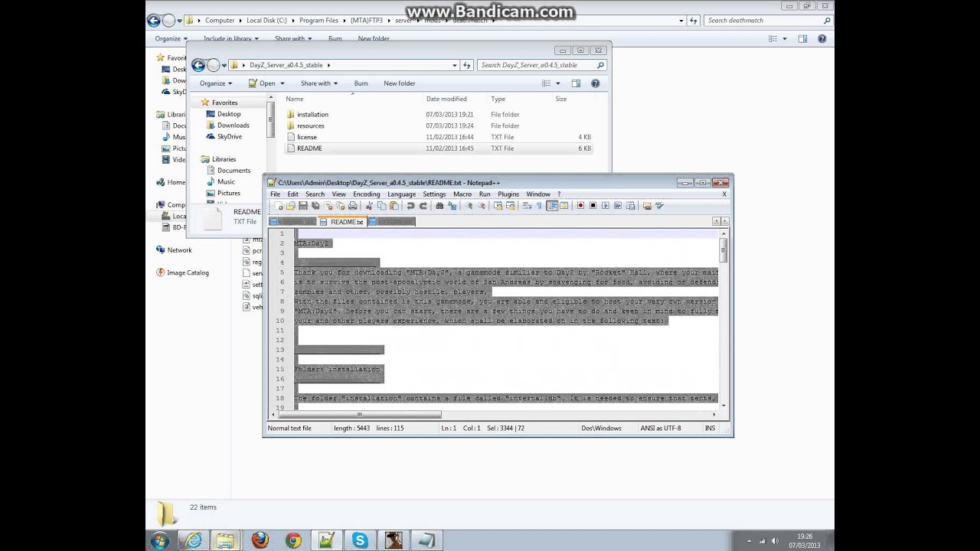Click the Stop Recording macro icon
This screenshot has width=980, height=551.
(x=593, y=206)
